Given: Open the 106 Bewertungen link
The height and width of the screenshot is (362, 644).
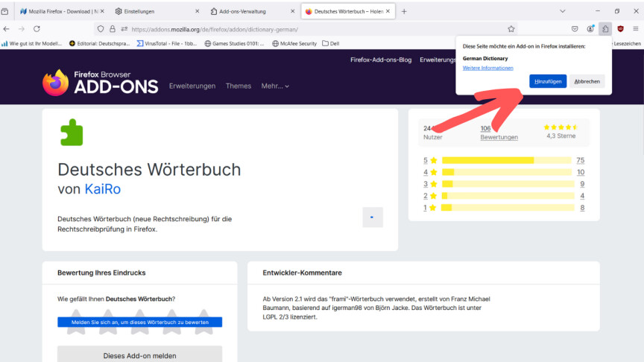Looking at the screenshot, I should (x=499, y=133).
